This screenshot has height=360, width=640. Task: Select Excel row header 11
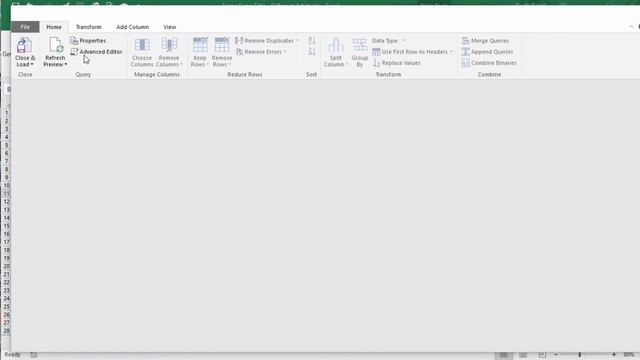tap(7, 193)
